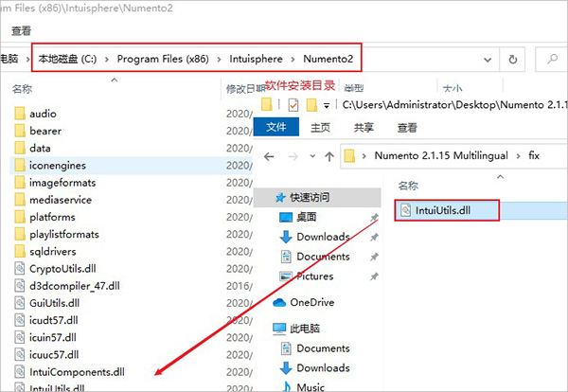This screenshot has height=392, width=568.
Task: Open address bar history dropdown
Action: pos(488,60)
